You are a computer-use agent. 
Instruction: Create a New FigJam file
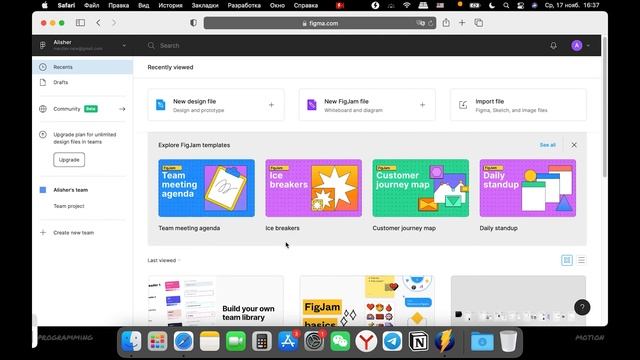367,105
